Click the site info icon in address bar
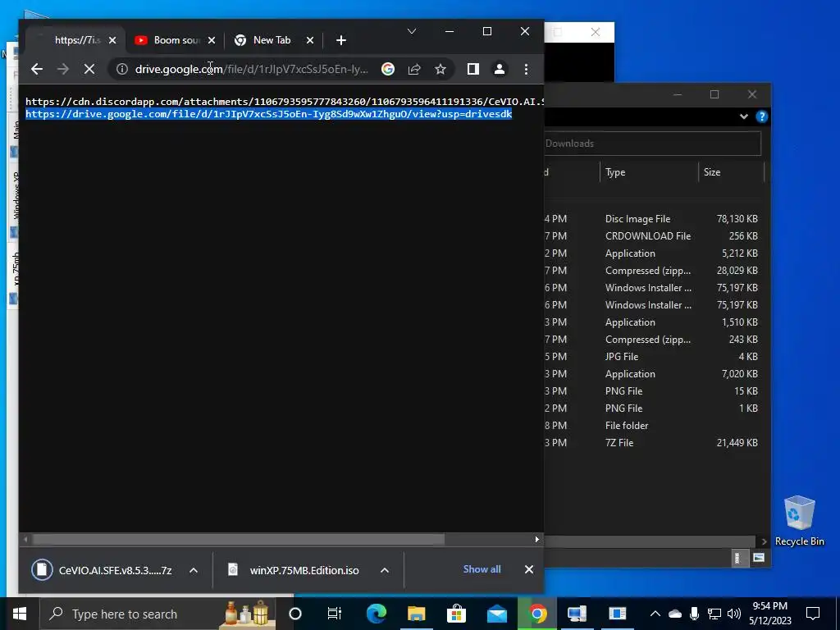The width and height of the screenshot is (840, 630). click(122, 69)
